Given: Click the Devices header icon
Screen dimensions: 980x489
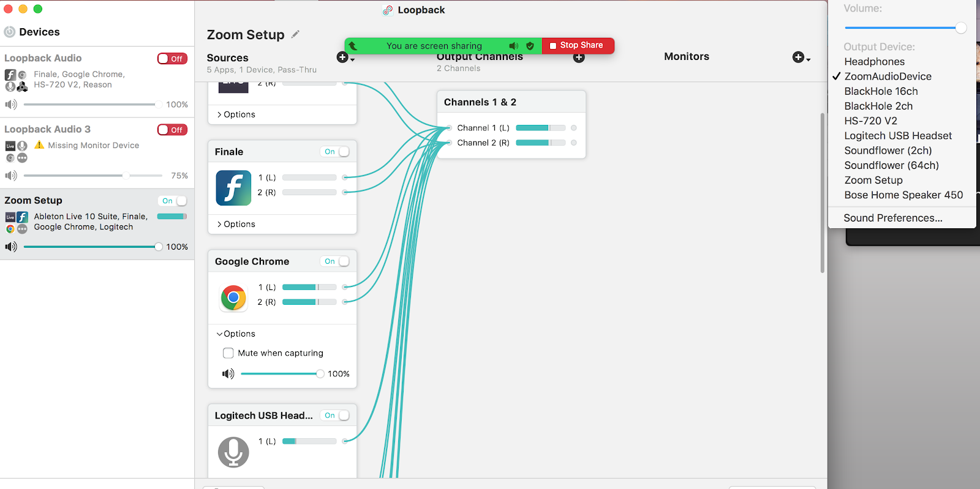Looking at the screenshot, I should (9, 32).
